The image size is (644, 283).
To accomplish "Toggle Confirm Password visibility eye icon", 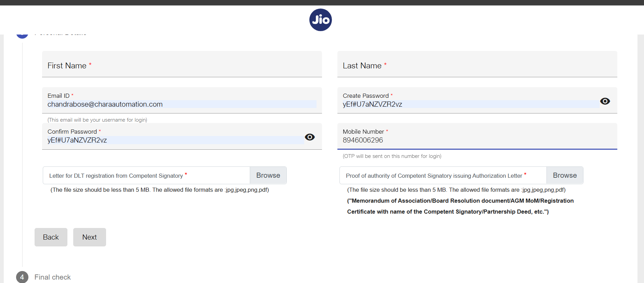I will [310, 137].
